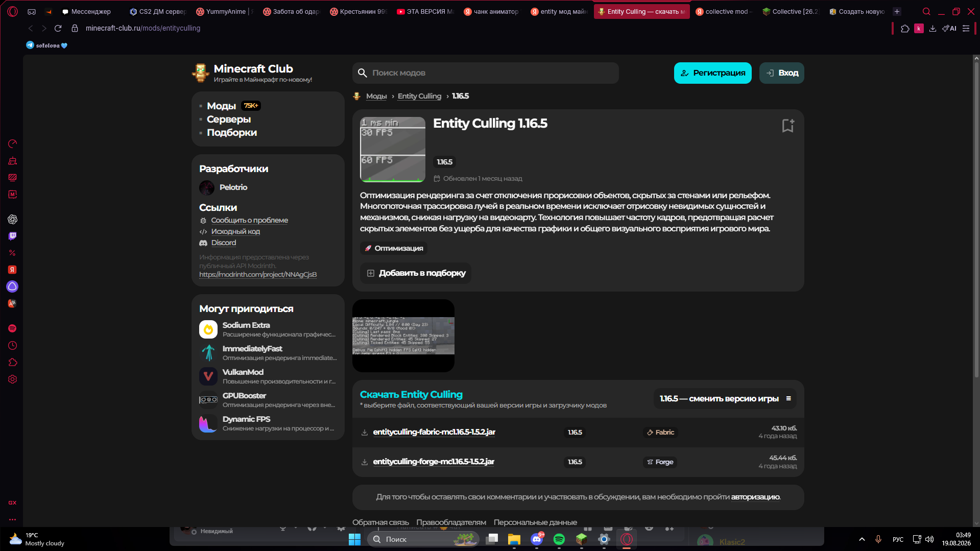Open the Sodium Extra mod suggestion
The width and height of the screenshot is (980, 551).
268,330
